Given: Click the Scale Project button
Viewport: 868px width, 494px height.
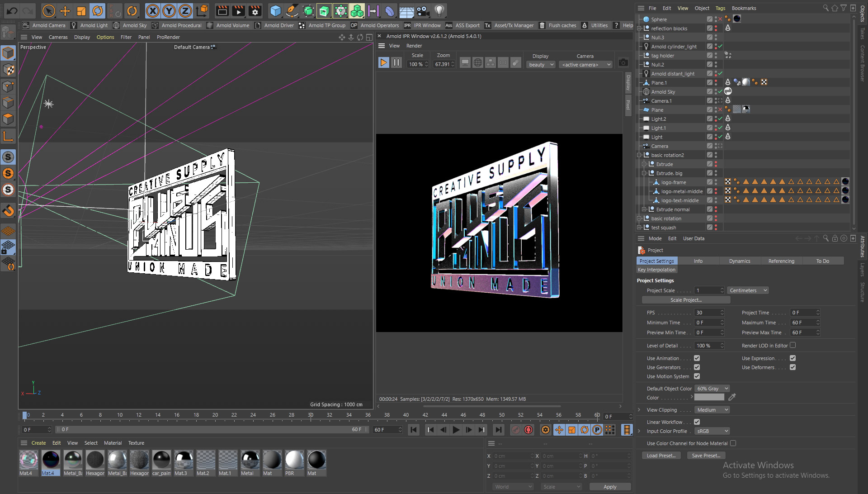Looking at the screenshot, I should [686, 300].
